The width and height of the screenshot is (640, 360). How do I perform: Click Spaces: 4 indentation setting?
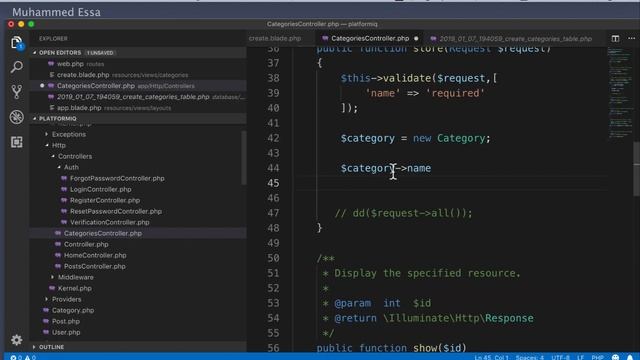click(x=529, y=358)
